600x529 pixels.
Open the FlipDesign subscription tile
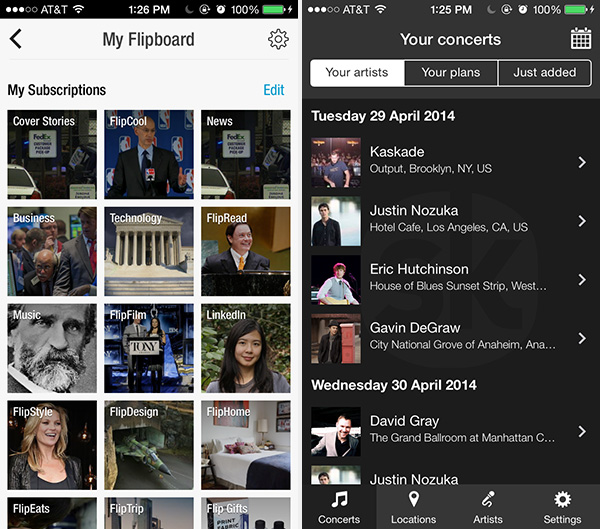[149, 445]
